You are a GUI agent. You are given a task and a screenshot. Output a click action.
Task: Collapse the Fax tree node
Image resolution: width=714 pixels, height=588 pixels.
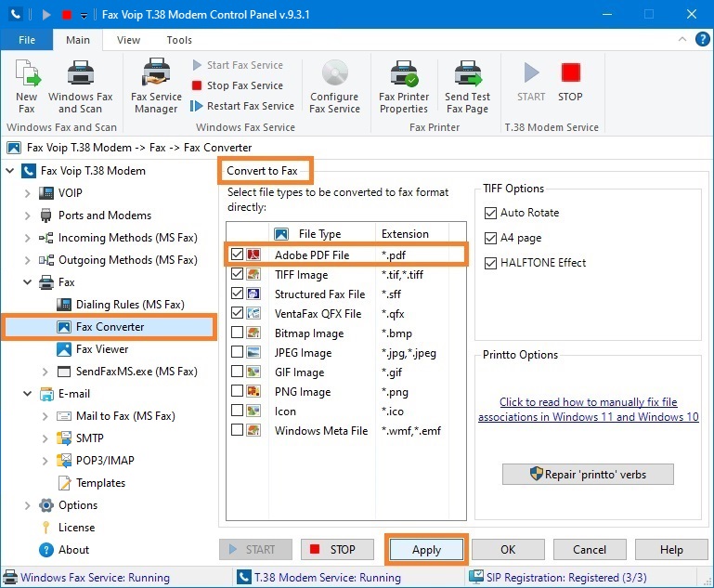(x=27, y=282)
